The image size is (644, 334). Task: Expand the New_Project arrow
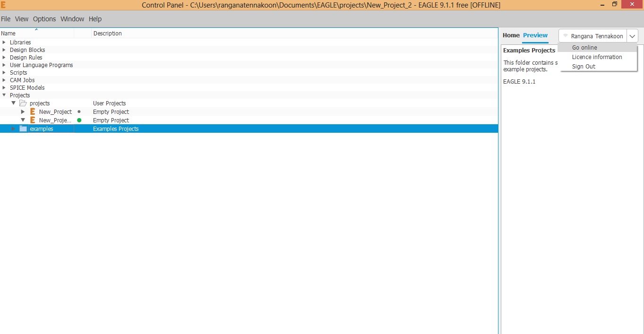pyautogui.click(x=23, y=112)
